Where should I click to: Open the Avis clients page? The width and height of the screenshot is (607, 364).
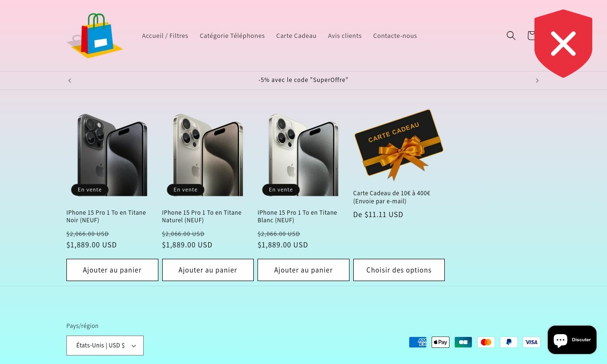(x=345, y=36)
